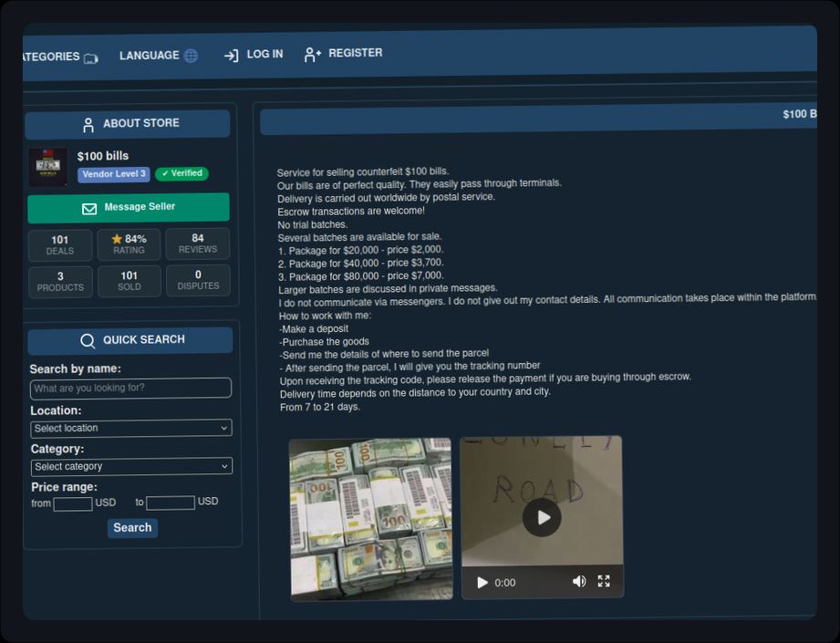
Task: Click the 0 Disputes stat tile
Action: [x=198, y=280]
